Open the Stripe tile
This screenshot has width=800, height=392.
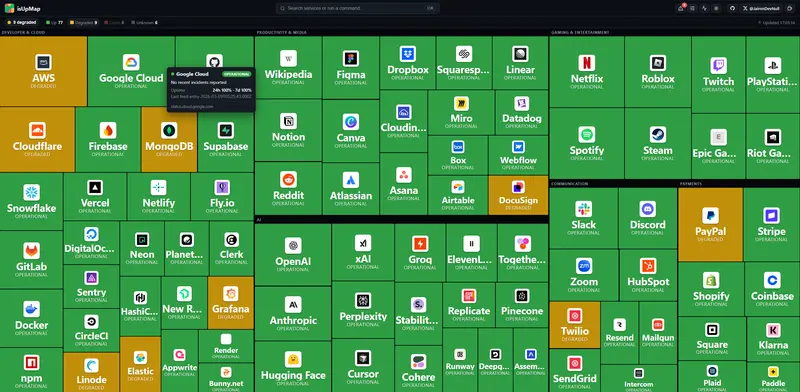(x=771, y=225)
